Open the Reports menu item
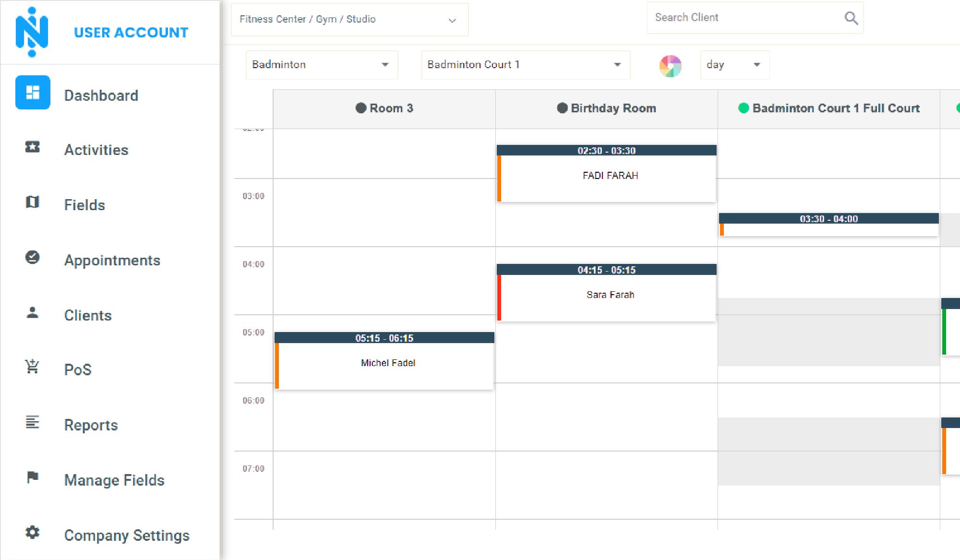Viewport: 960px width, 560px height. 91,425
